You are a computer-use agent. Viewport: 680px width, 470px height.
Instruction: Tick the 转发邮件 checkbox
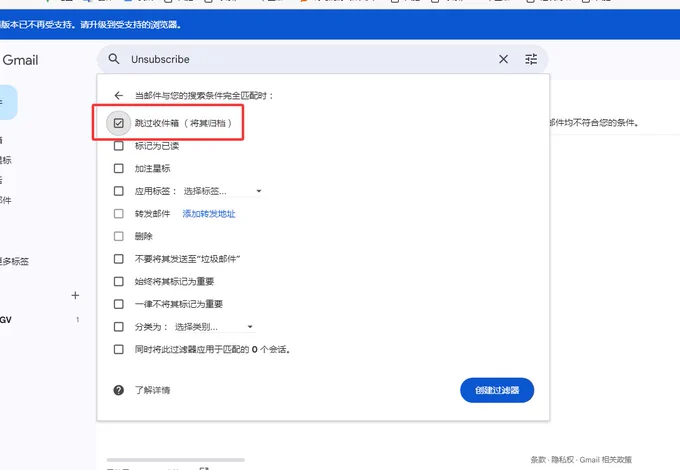pos(118,213)
